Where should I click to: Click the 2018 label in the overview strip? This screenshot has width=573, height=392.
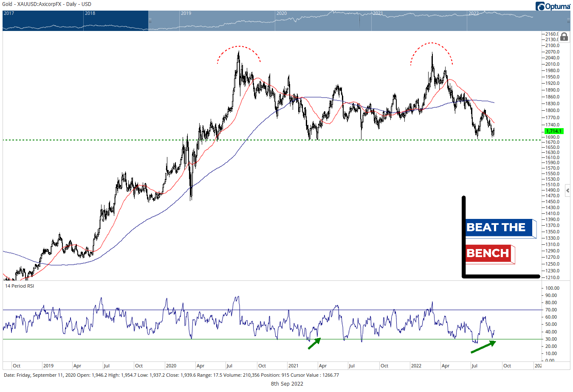coord(90,13)
